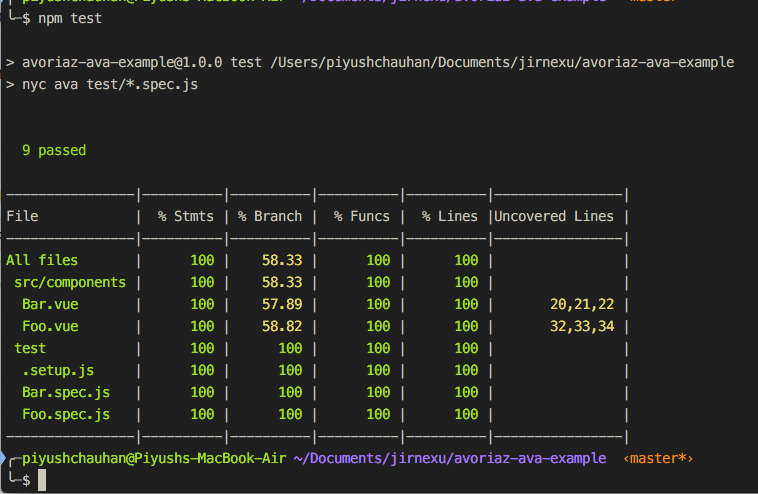The height and width of the screenshot is (494, 758).
Task: Click the 58.82 branch value for Foo.vue
Action: [282, 326]
